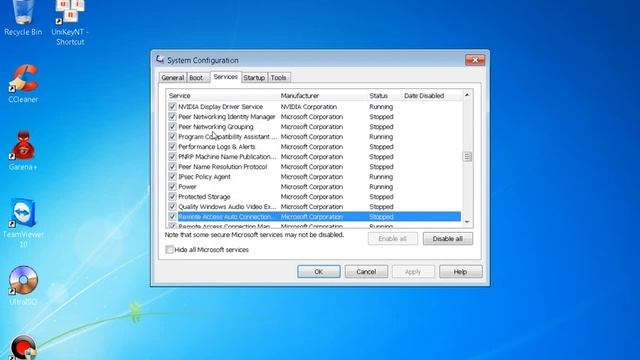The width and height of the screenshot is (640, 360).
Task: Uncheck the Power service checkbox
Action: click(172, 187)
